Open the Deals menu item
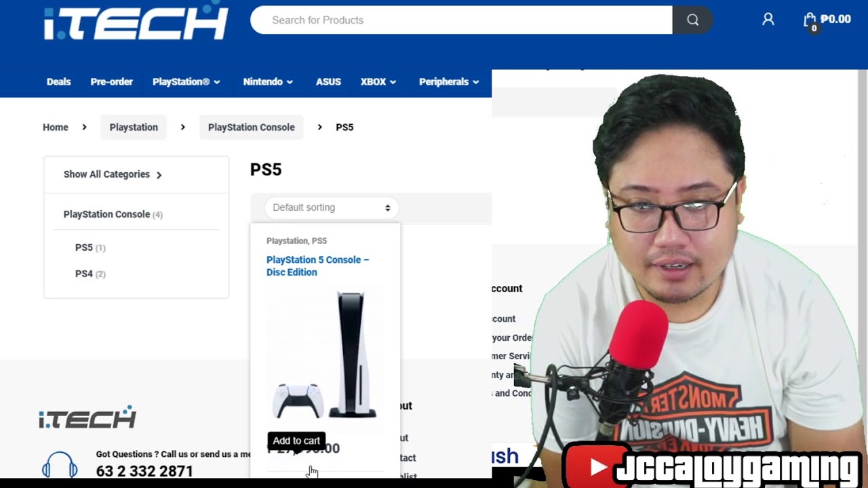The image size is (868, 488). pyautogui.click(x=58, y=81)
